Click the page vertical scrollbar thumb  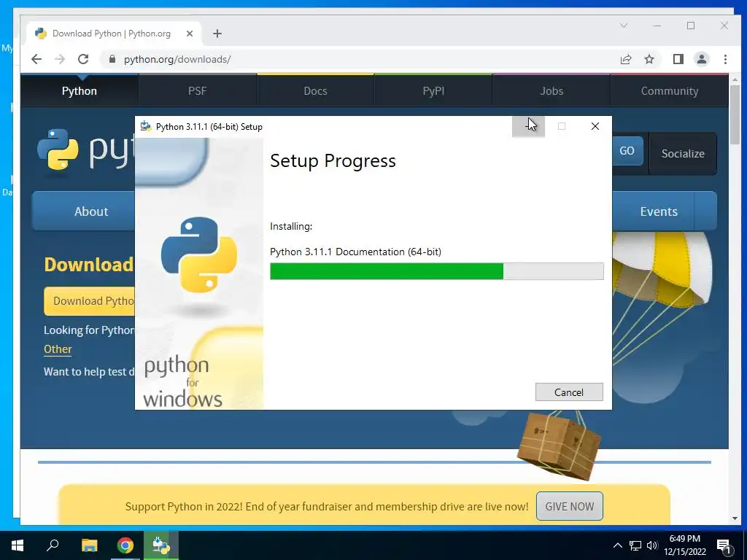735,114
